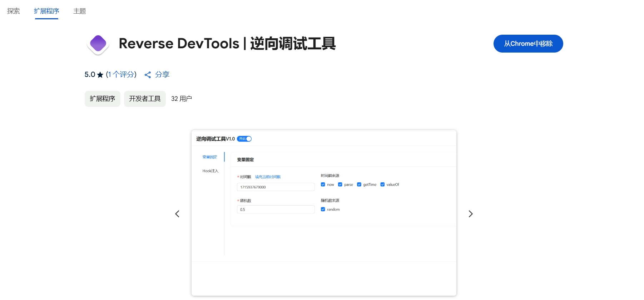The width and height of the screenshot is (644, 300).
Task: Click the 随机数来源 label
Action: (x=330, y=201)
